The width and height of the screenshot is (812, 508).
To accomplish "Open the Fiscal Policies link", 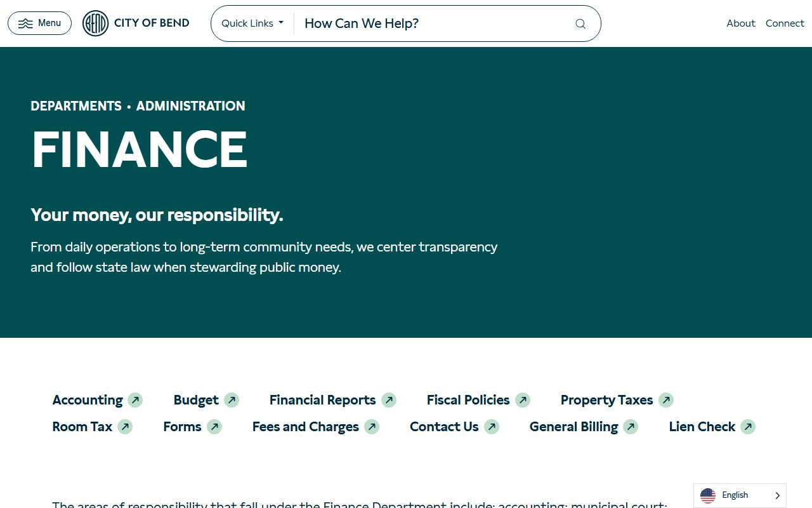I will pyautogui.click(x=468, y=400).
